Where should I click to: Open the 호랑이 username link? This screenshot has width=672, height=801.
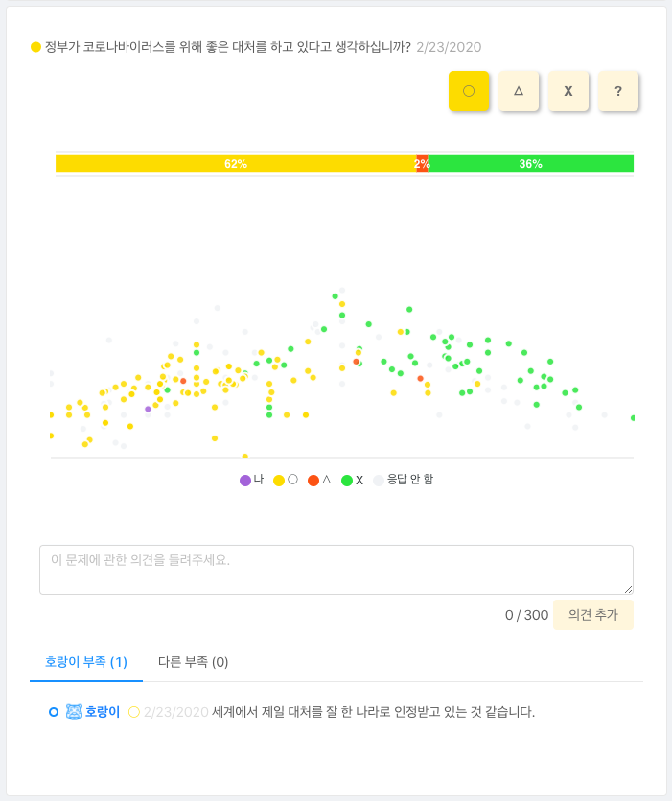coord(103,712)
